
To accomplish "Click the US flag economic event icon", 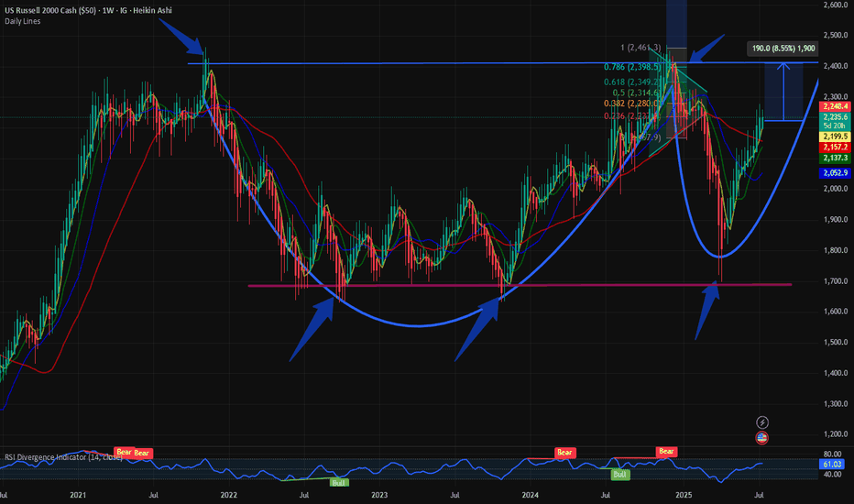I will click(762, 437).
